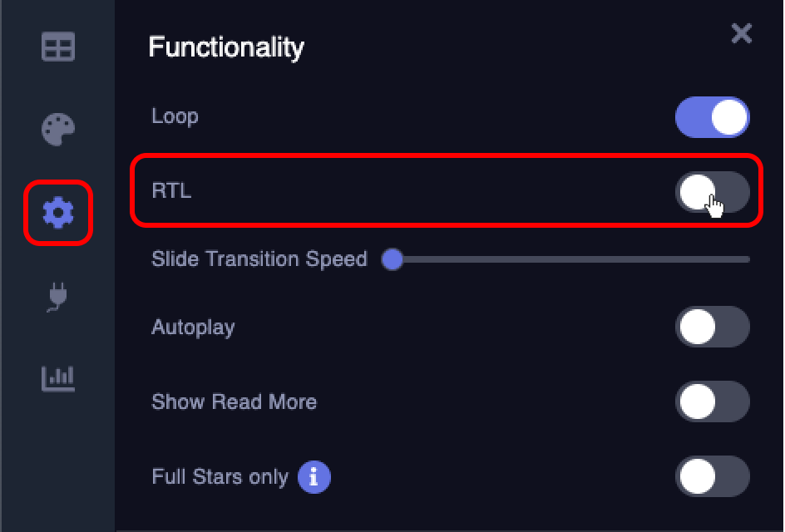Turn on the Autoplay toggle
Image resolution: width=785 pixels, height=532 pixels.
tap(713, 327)
